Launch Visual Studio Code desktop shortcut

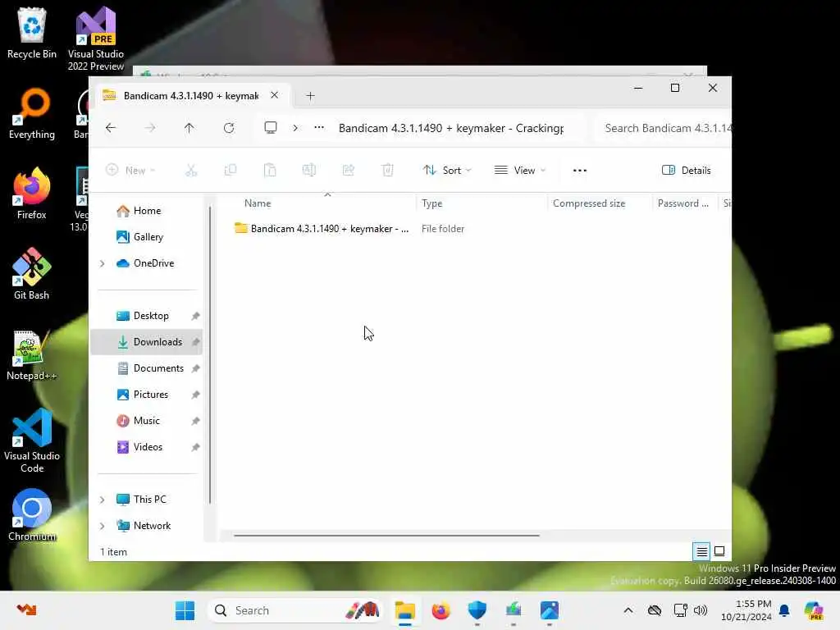click(32, 441)
